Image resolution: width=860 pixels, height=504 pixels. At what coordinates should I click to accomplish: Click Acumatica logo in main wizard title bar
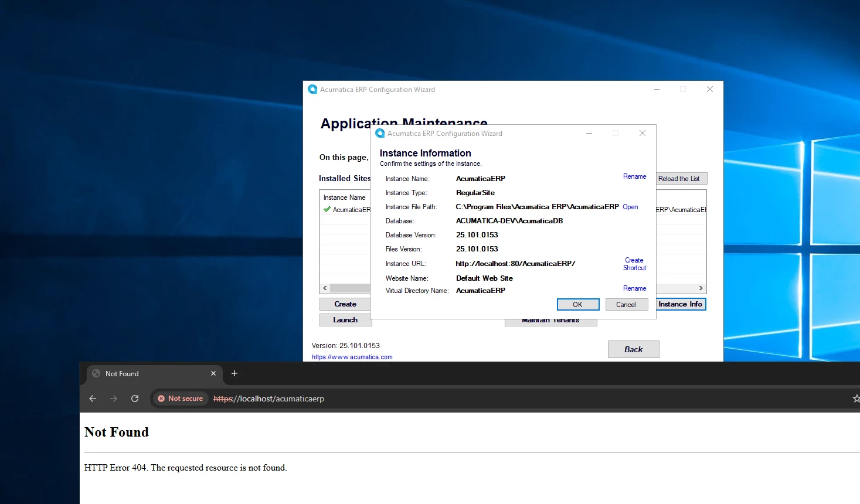(312, 90)
